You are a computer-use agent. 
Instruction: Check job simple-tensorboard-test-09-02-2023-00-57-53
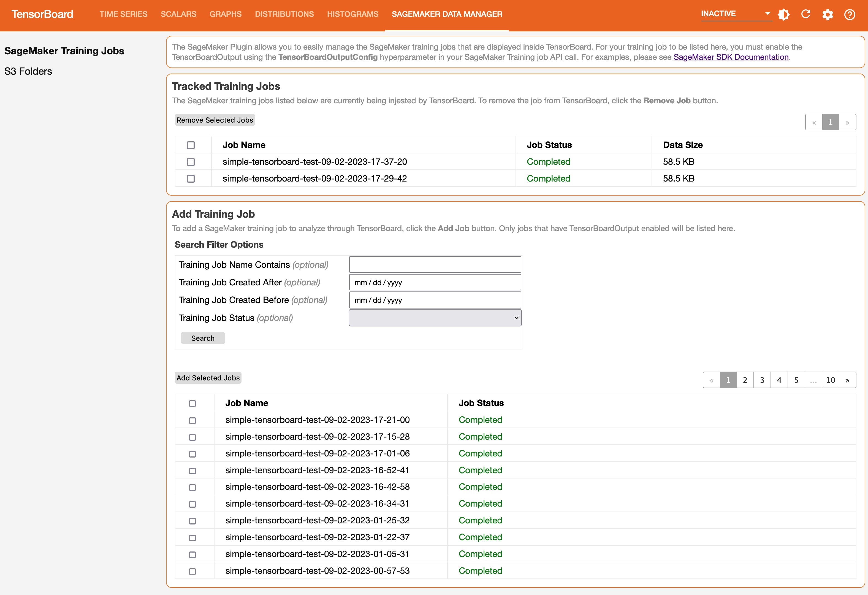click(x=192, y=571)
